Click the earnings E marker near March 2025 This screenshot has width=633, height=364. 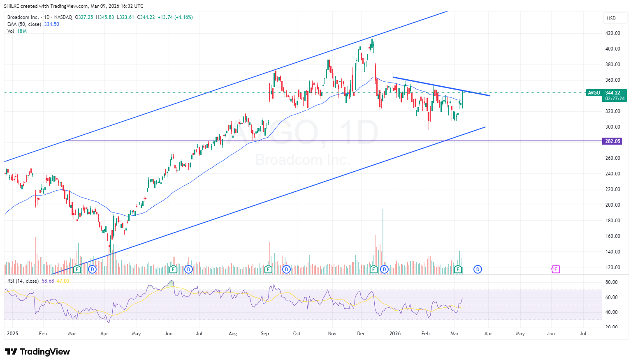tap(77, 270)
